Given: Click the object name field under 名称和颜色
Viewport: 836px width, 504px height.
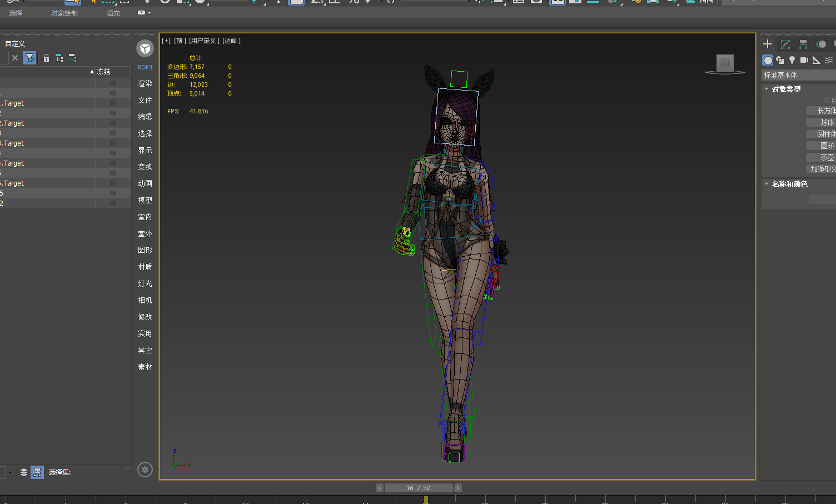Looking at the screenshot, I should pyautogui.click(x=822, y=199).
